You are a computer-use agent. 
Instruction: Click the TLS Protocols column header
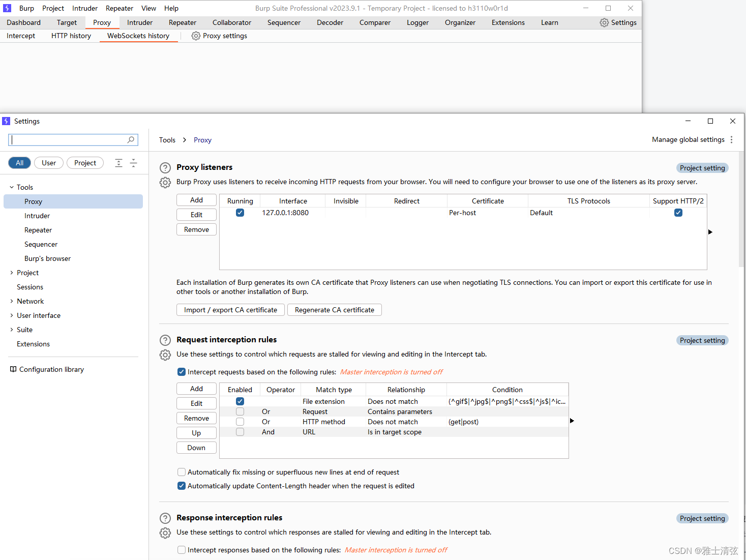click(x=589, y=201)
